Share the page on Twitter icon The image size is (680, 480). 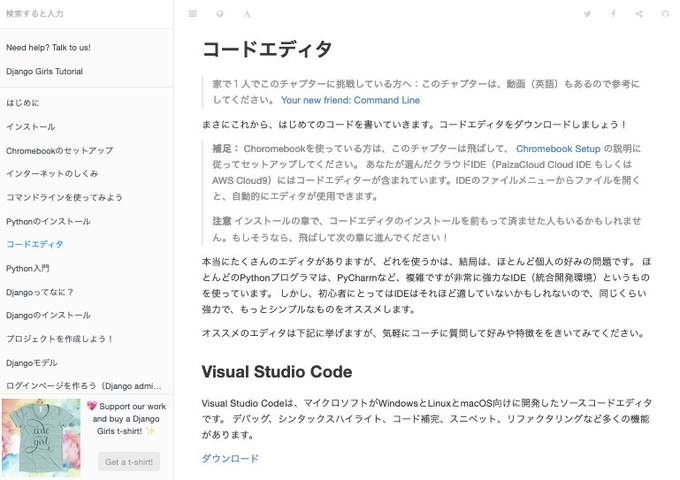pyautogui.click(x=587, y=14)
